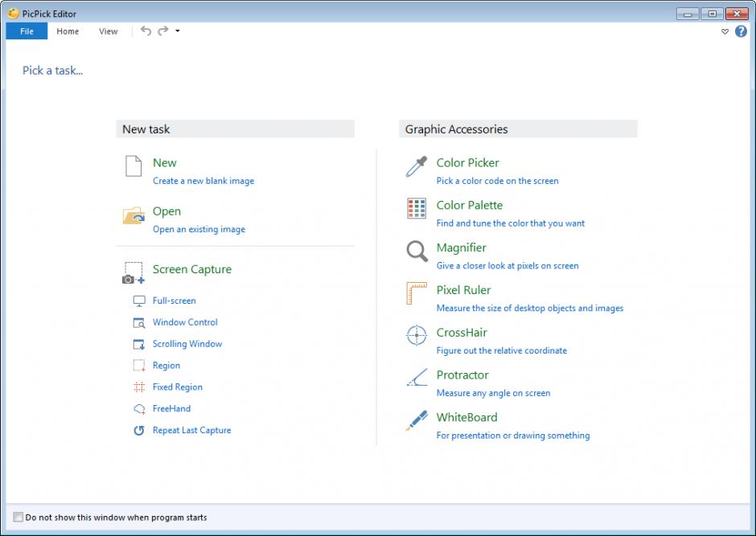
Task: Click 'Pick a color code on the screen'
Action: (x=498, y=181)
